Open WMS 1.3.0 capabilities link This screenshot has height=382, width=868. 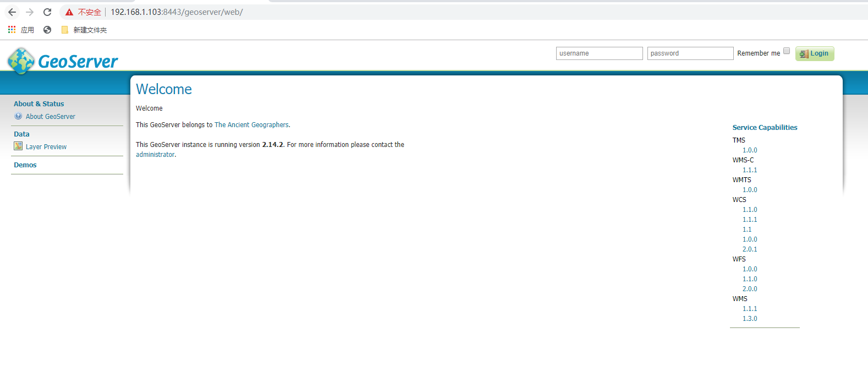(750, 319)
